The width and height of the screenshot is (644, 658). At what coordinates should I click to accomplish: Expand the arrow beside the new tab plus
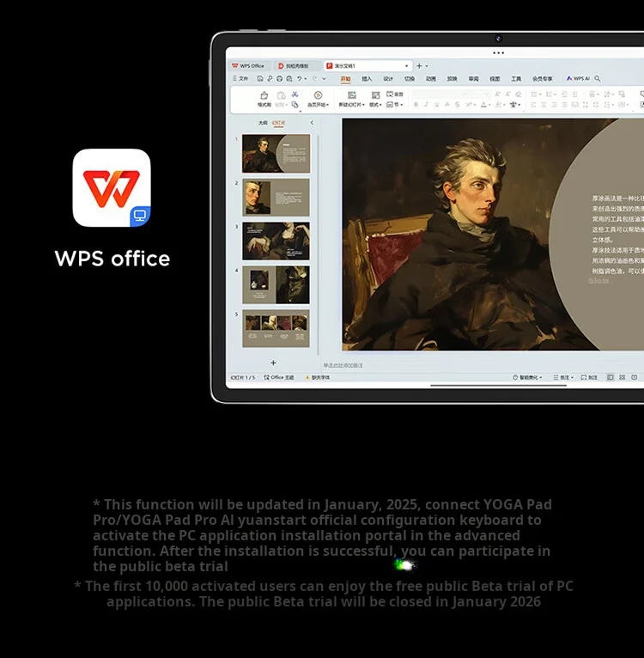tap(427, 66)
